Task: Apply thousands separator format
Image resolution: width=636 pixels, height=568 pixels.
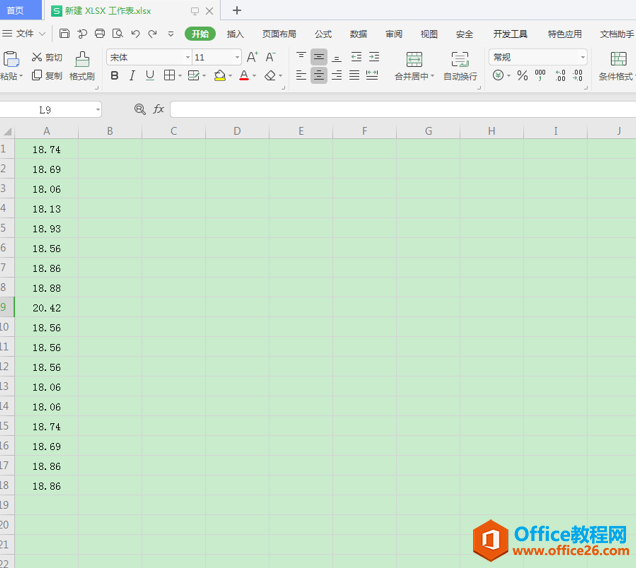Action: [x=540, y=75]
